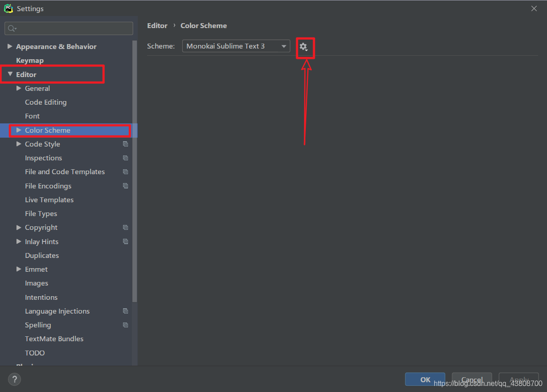Close the Settings dialog window
Viewport: 547px width, 392px height.
point(534,8)
